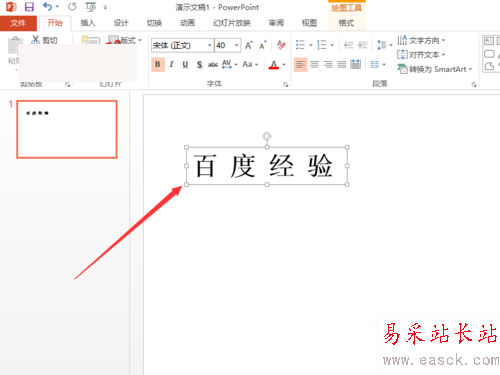Align text left
Viewport: 500px width, 375px height.
click(300, 64)
